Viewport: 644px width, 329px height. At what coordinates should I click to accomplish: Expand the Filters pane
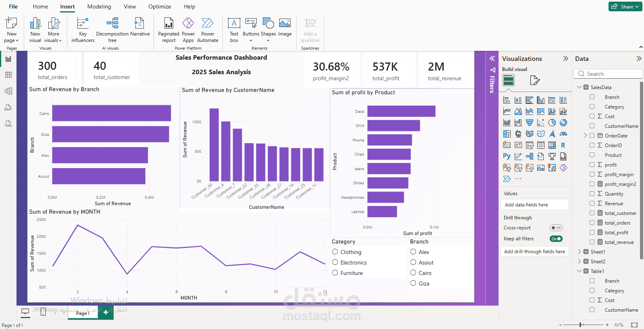point(492,58)
